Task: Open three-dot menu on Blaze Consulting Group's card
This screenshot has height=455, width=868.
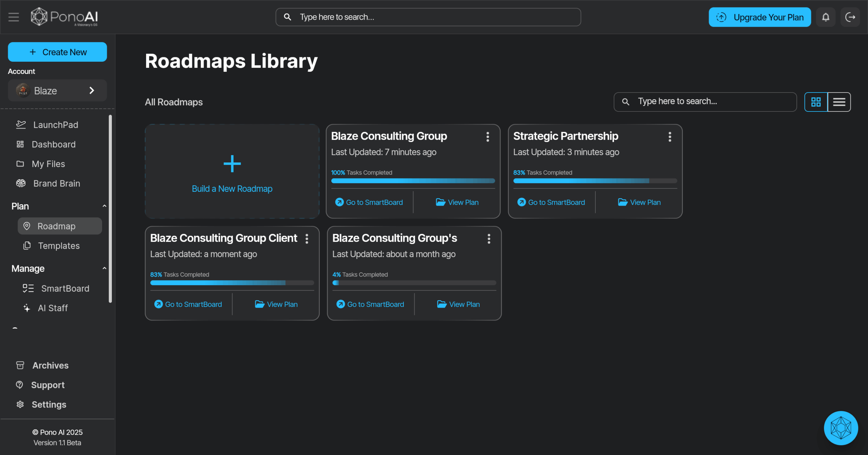Action: 489,239
